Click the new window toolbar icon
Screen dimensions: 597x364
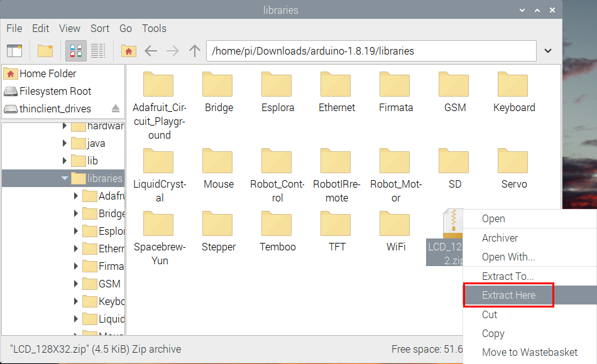pyautogui.click(x=14, y=51)
